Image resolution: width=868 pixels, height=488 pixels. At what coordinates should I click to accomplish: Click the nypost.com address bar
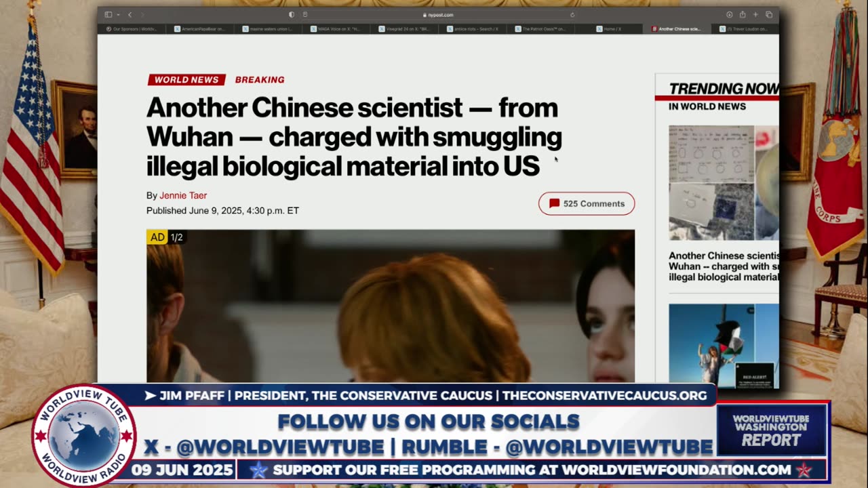tap(438, 15)
